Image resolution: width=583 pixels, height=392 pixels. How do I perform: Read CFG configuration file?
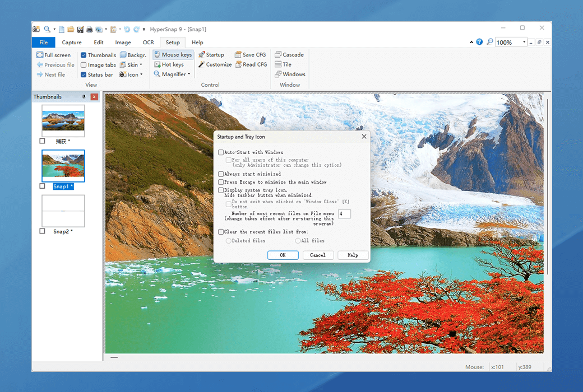pyautogui.click(x=251, y=64)
